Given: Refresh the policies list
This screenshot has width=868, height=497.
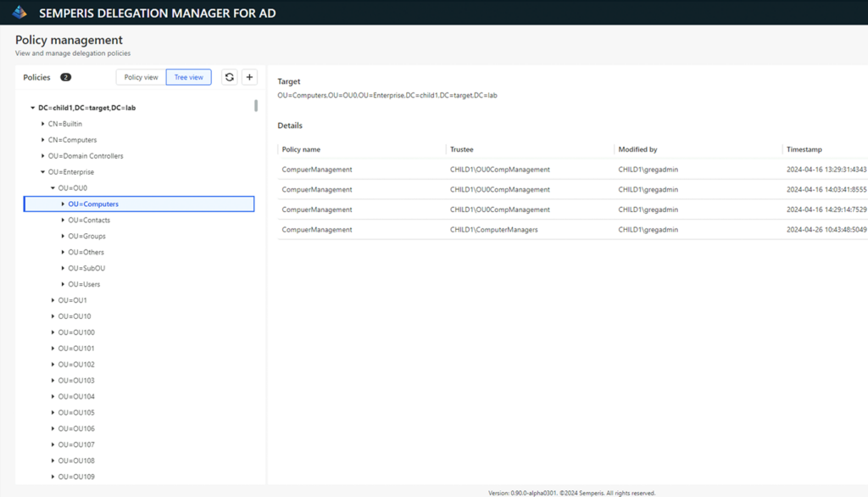Looking at the screenshot, I should click(x=229, y=77).
